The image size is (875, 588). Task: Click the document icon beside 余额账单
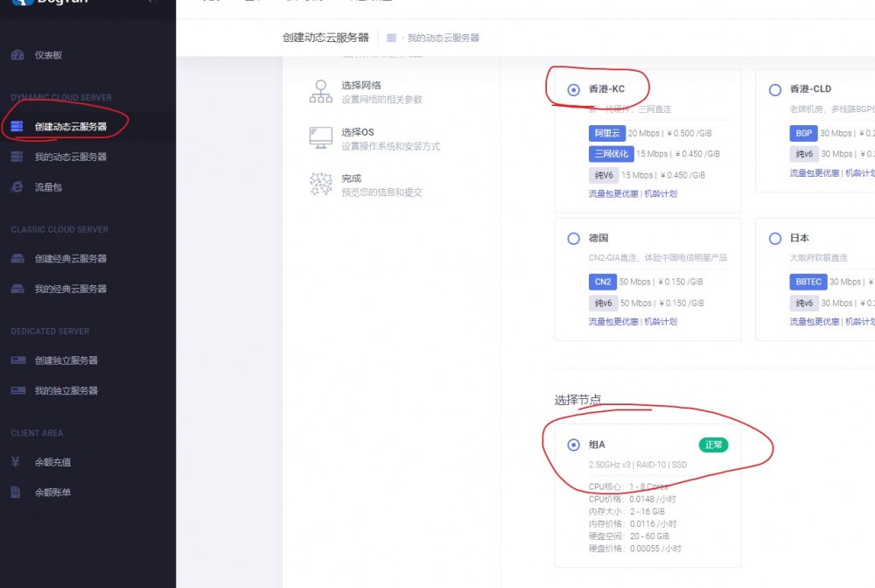point(16,493)
